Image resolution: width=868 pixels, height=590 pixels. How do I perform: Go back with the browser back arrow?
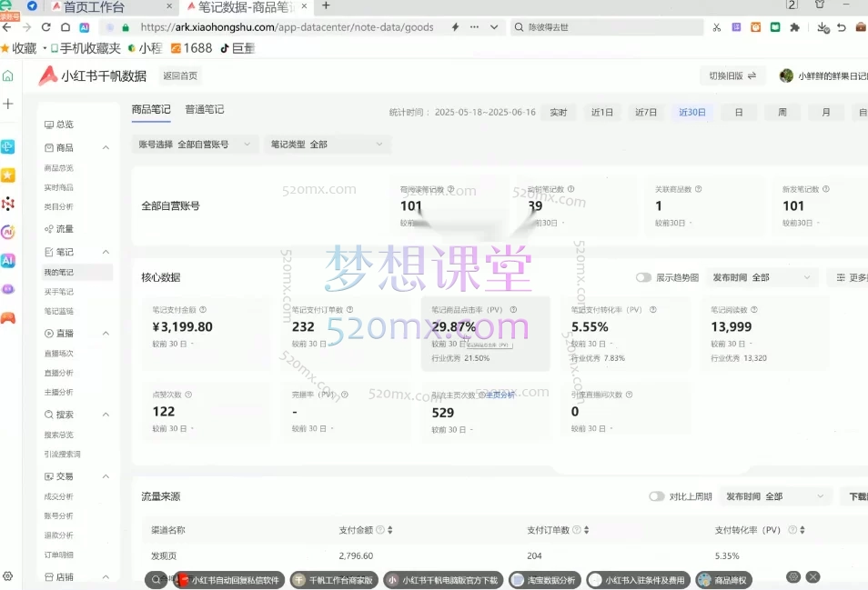click(7, 27)
